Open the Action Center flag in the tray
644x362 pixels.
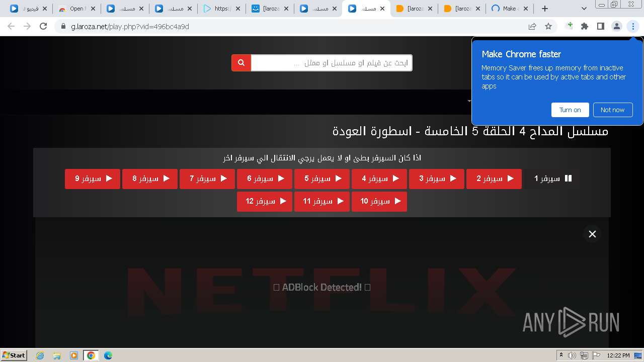pyautogui.click(x=596, y=355)
